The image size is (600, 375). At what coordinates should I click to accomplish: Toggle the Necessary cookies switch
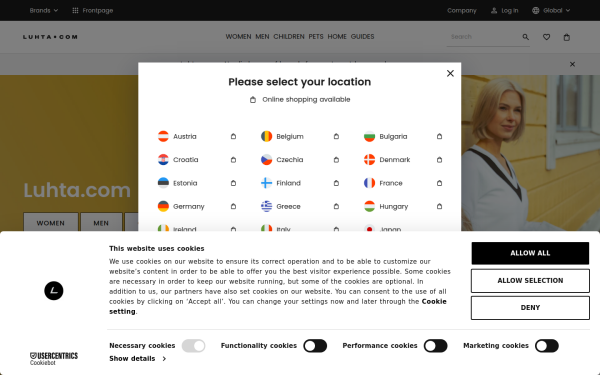click(193, 346)
